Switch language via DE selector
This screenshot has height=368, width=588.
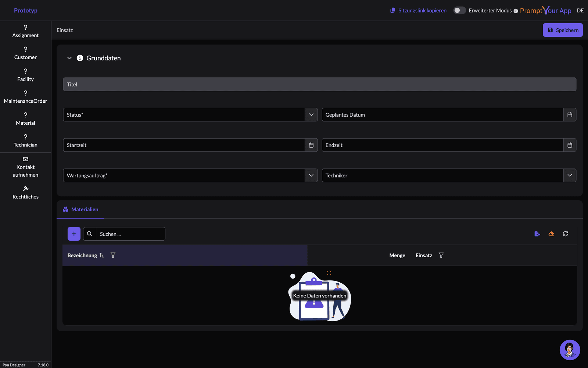point(580,10)
